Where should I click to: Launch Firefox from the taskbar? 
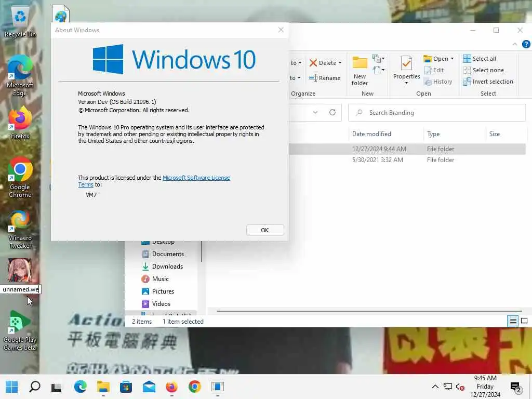[x=171, y=387]
